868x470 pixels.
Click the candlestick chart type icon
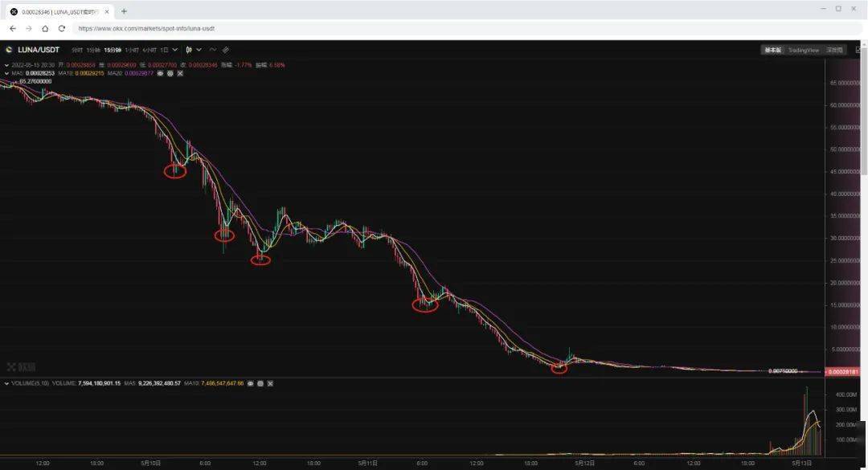point(189,50)
